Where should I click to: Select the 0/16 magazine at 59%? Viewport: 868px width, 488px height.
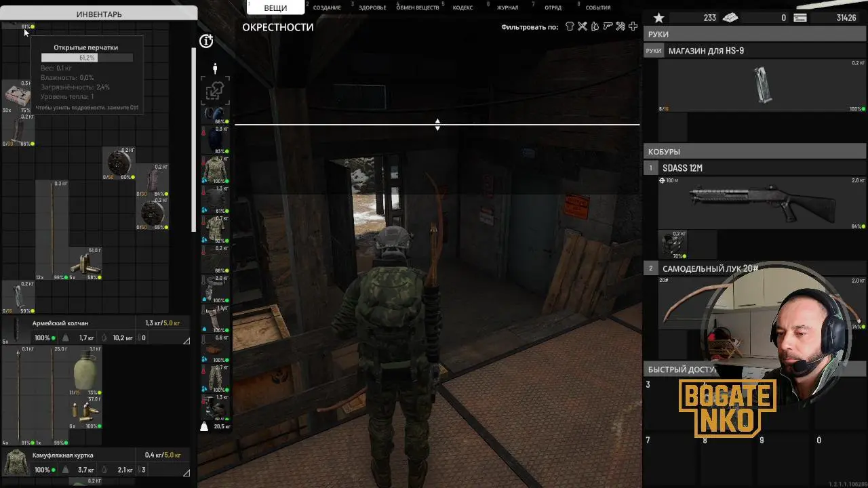tap(18, 297)
